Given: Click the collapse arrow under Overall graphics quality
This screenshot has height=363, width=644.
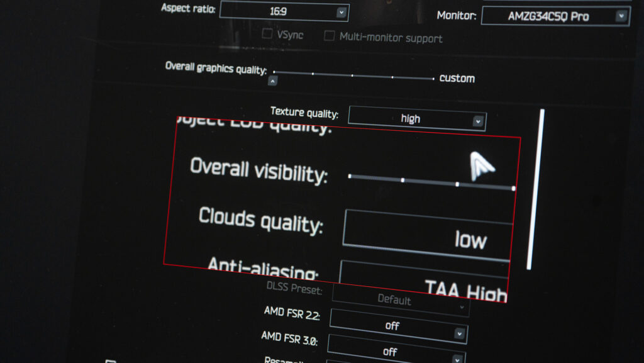Looking at the screenshot, I should coord(272,81).
